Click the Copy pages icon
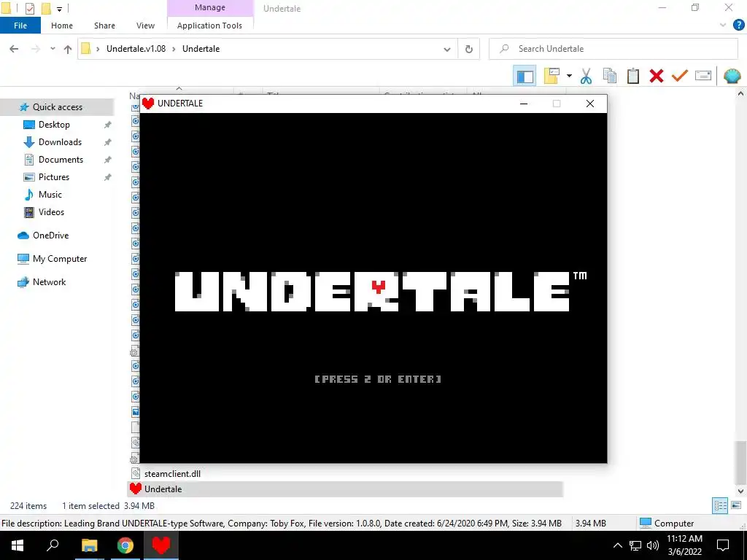 (x=609, y=76)
